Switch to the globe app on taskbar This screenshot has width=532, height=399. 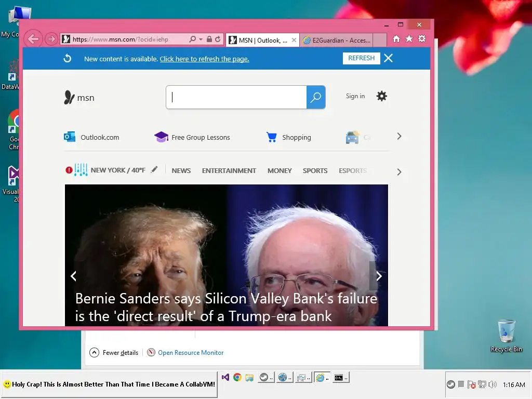[x=284, y=377]
